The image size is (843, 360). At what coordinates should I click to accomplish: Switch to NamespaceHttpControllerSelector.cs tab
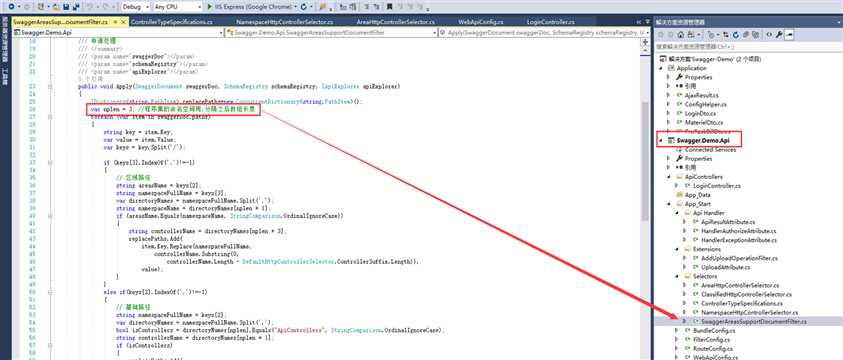tap(285, 22)
